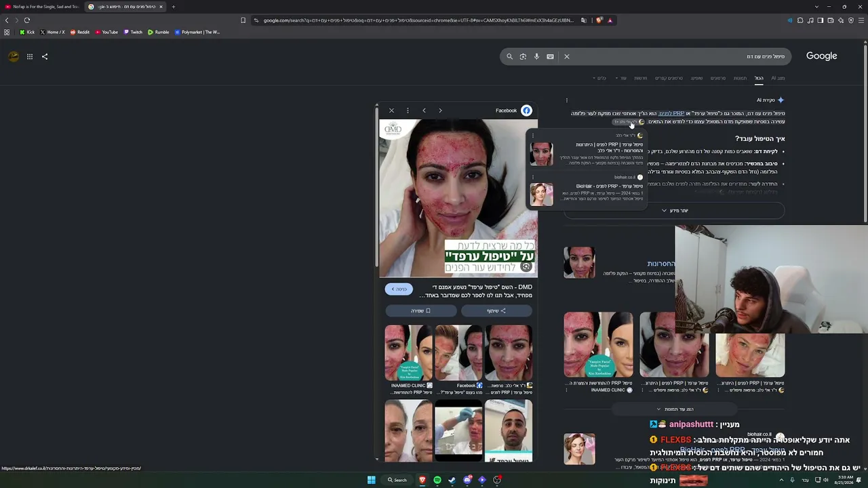Viewport: 868px width, 488px height.
Task: Open Windows taskbar Search
Action: click(397, 480)
